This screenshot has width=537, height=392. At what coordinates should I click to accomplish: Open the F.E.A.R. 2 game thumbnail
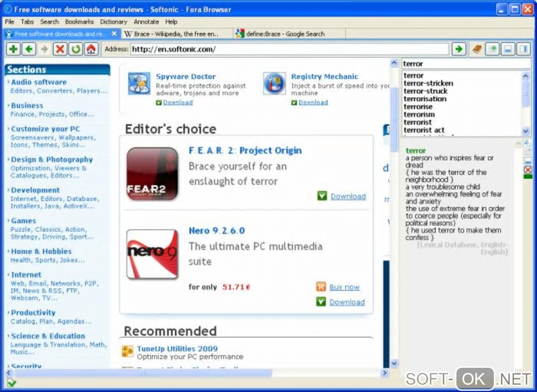152,174
